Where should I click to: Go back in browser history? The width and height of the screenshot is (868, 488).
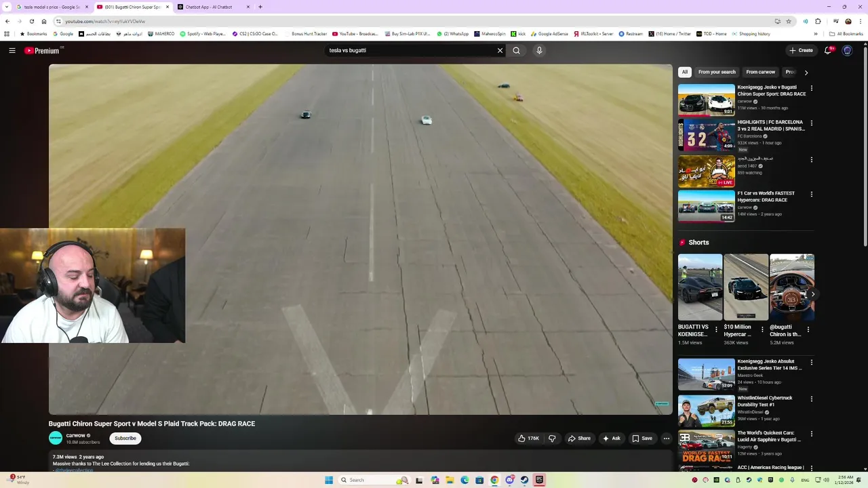7,21
